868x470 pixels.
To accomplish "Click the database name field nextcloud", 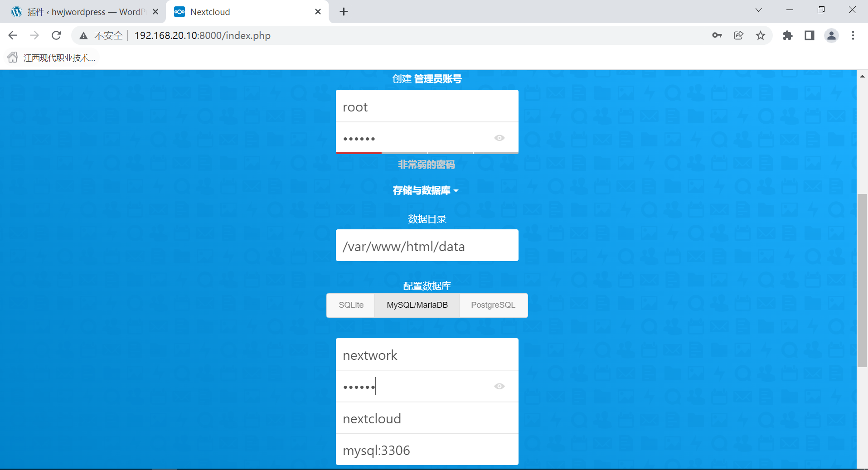I will pyautogui.click(x=427, y=418).
